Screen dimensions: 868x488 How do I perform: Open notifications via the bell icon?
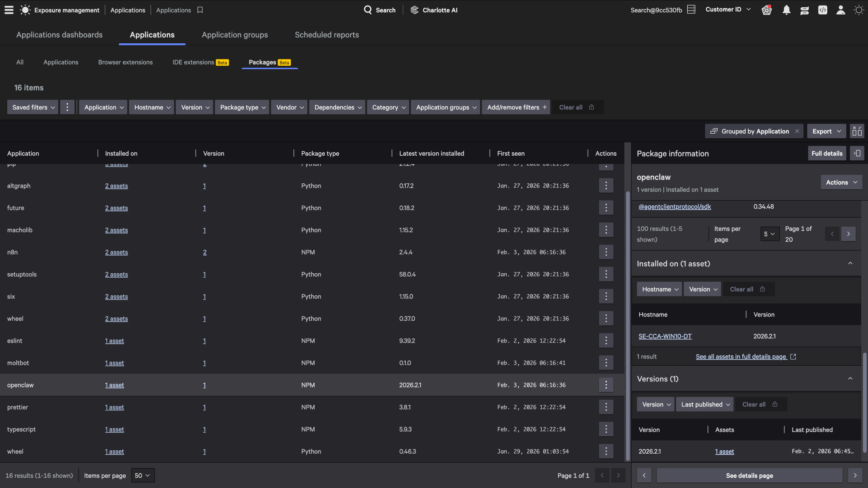pyautogui.click(x=787, y=10)
